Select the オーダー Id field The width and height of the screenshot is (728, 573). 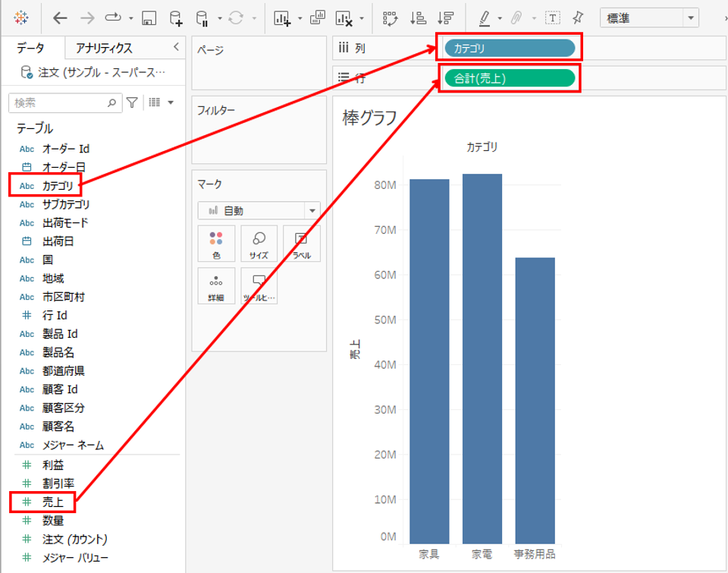point(65,149)
